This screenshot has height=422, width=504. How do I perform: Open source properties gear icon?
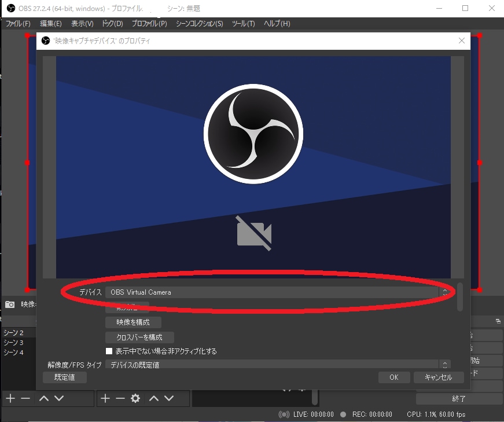[x=135, y=398]
